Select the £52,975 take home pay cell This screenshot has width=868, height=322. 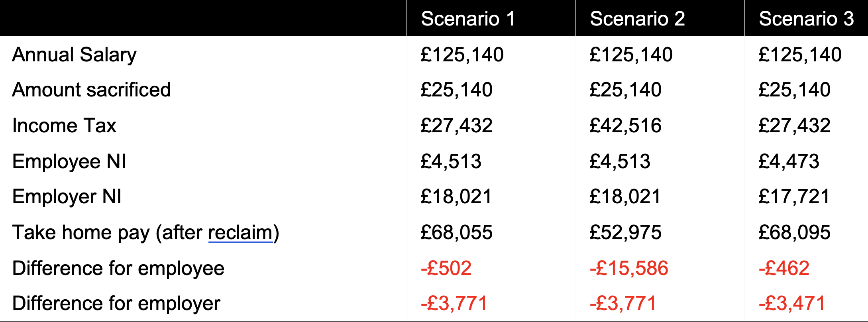point(626,232)
